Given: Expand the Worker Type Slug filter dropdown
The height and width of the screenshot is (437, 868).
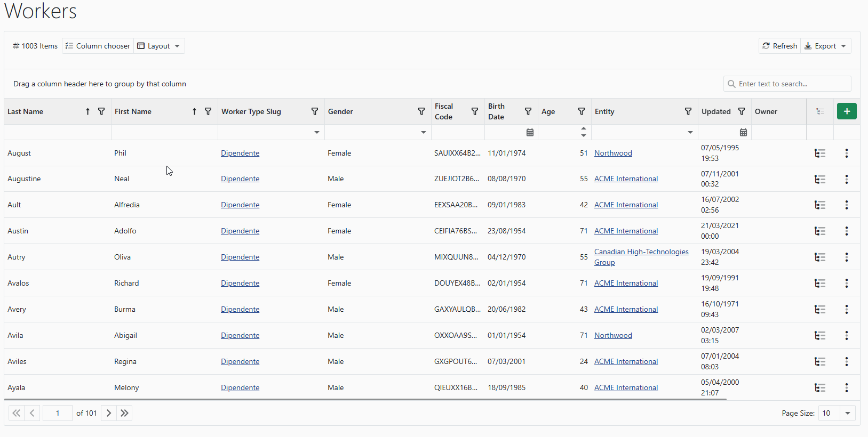Looking at the screenshot, I should 316,132.
